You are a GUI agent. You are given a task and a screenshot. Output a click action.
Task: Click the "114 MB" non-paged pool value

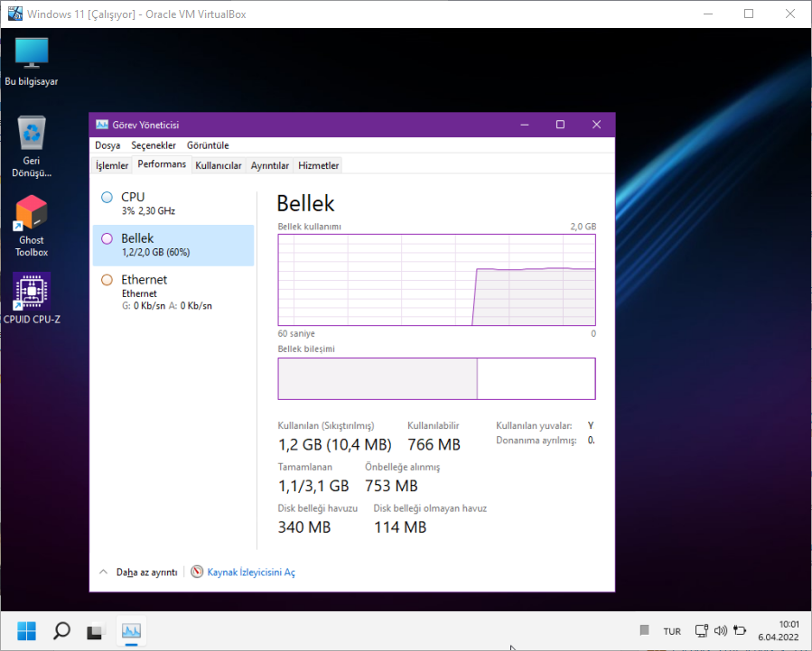click(400, 527)
